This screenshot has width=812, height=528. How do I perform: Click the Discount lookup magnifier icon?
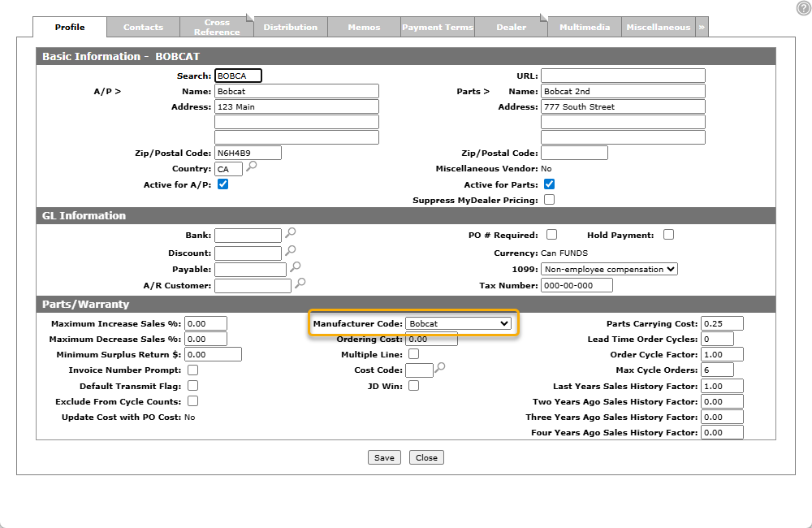click(x=290, y=251)
